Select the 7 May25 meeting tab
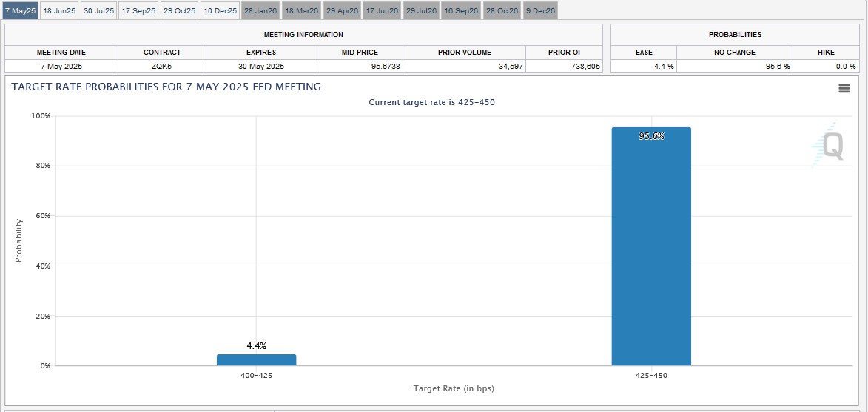The image size is (868, 412). tap(20, 10)
